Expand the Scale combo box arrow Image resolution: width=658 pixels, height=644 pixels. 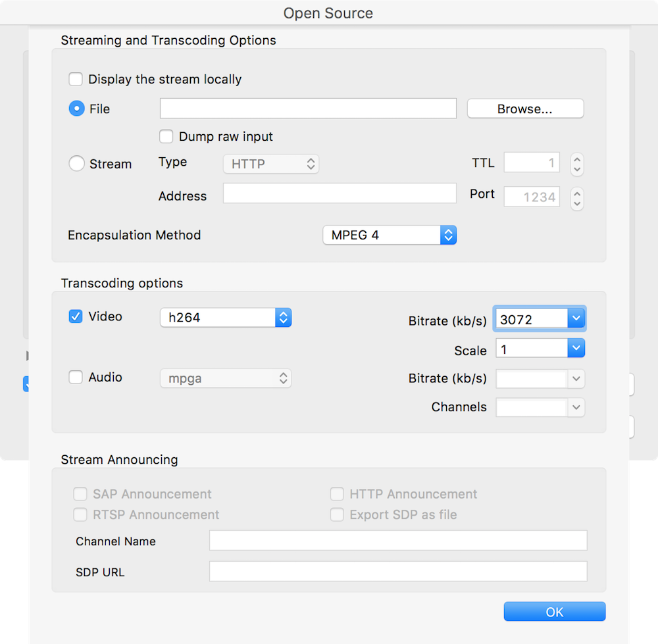pos(576,348)
